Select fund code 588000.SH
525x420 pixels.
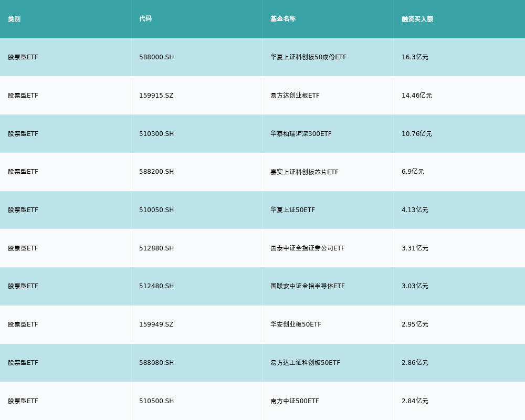(x=156, y=57)
